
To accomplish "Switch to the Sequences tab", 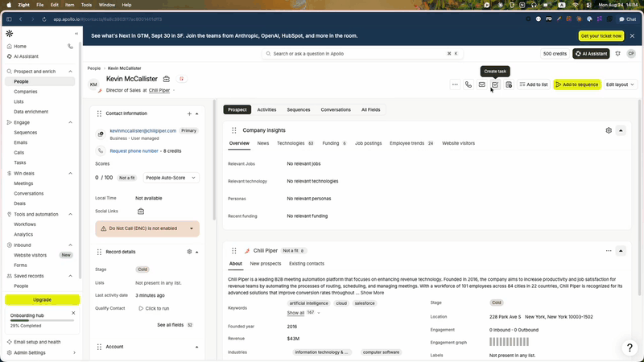I will coord(298,109).
